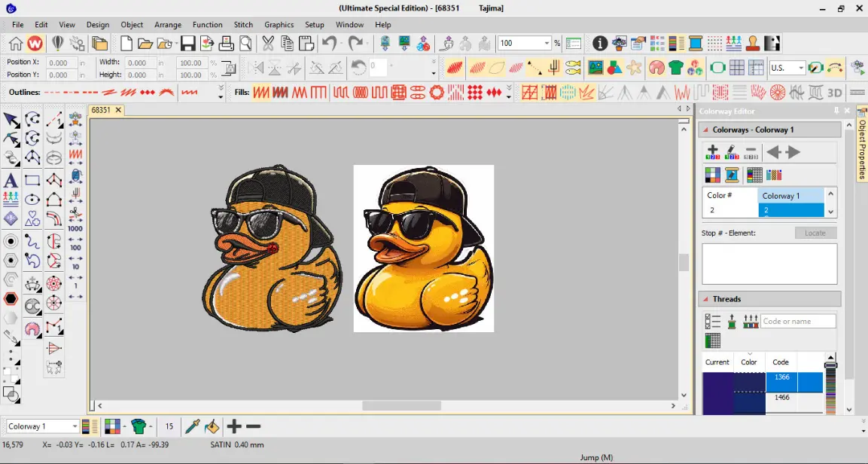868x464 pixels.
Task: Open the Graphics menu
Action: click(279, 24)
